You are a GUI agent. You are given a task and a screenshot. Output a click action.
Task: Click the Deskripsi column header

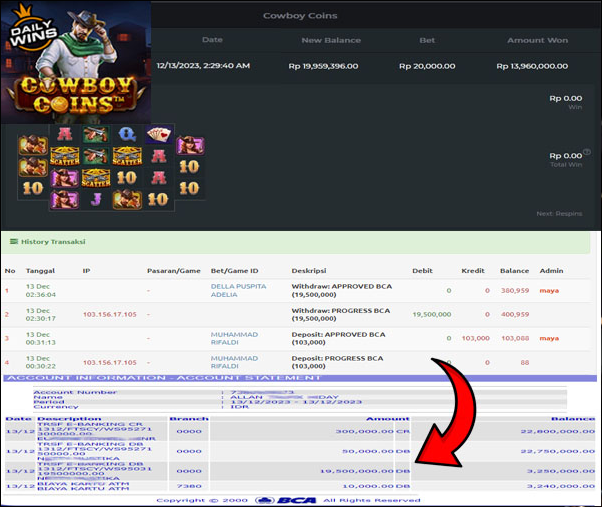309,271
